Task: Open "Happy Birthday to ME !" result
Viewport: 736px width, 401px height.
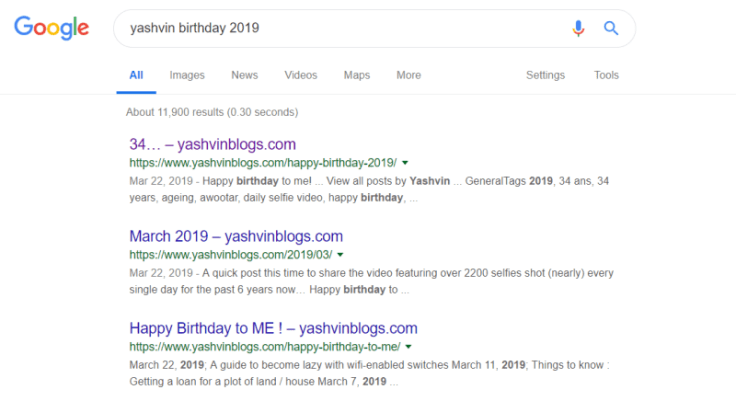Action: [x=273, y=328]
